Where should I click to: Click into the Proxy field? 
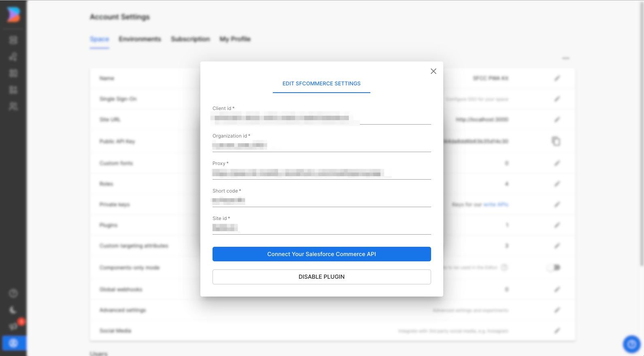click(321, 173)
